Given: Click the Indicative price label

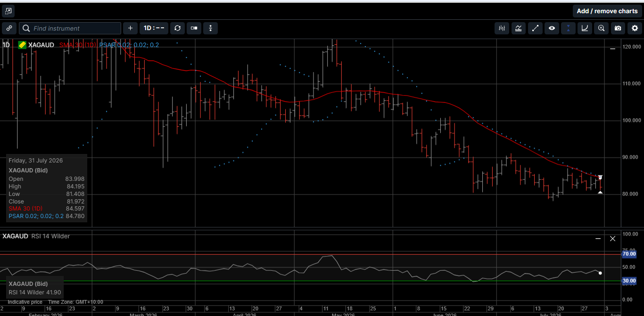Looking at the screenshot, I should pyautogui.click(x=25, y=302).
